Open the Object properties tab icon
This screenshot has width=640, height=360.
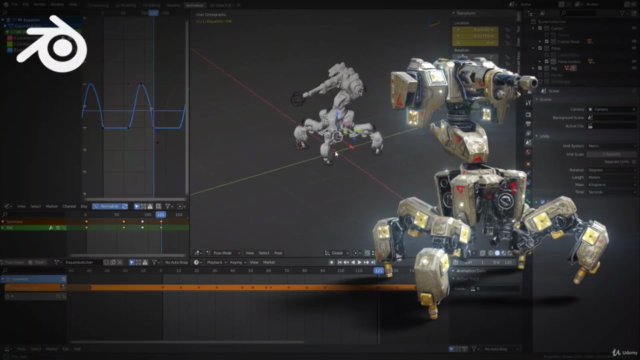[x=528, y=164]
